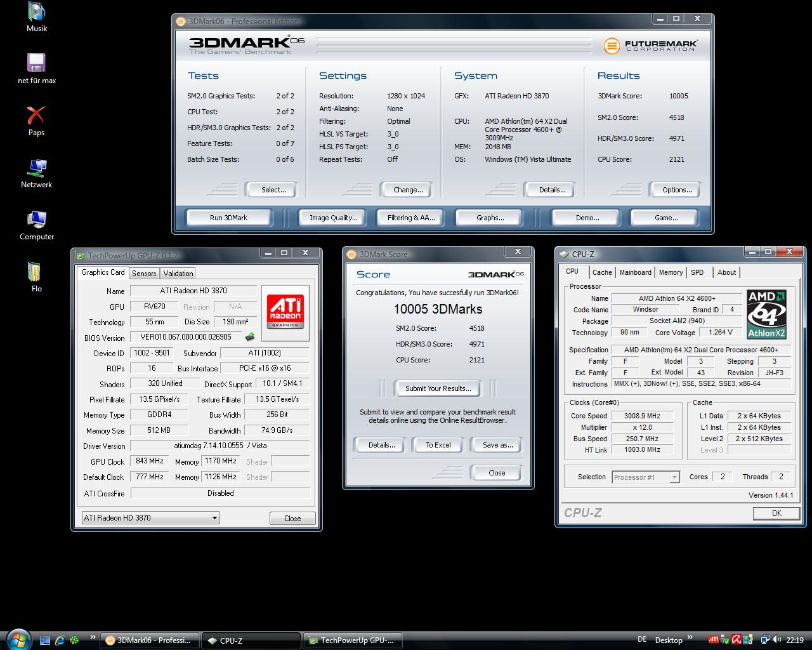This screenshot has height=650, width=812.
Task: Select the Graphics Card tab in GPU-Z
Action: tap(103, 272)
